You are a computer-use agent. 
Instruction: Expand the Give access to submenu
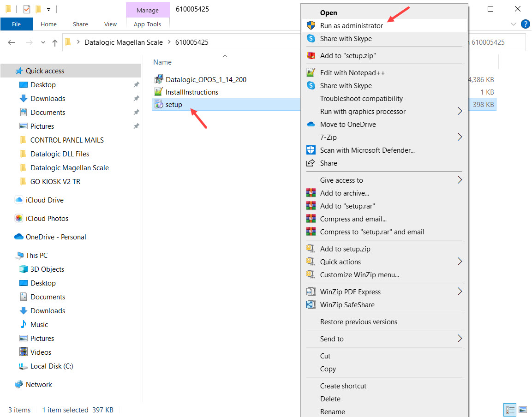pos(460,180)
